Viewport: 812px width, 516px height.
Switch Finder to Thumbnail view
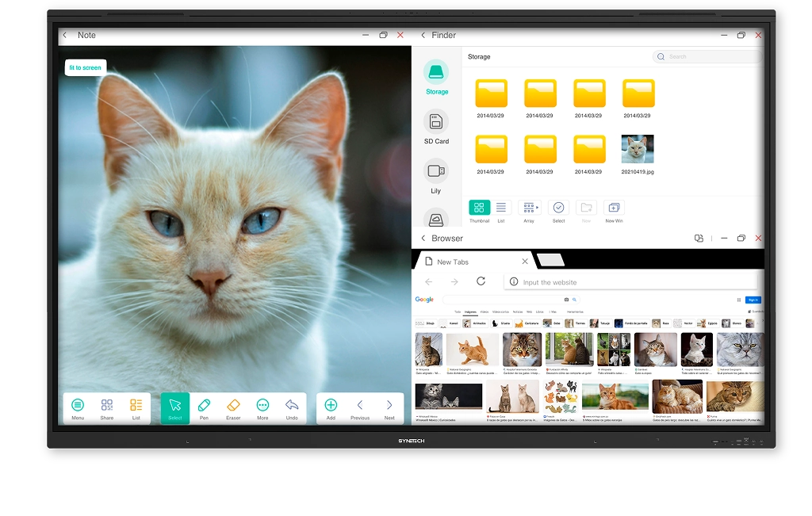click(x=479, y=209)
